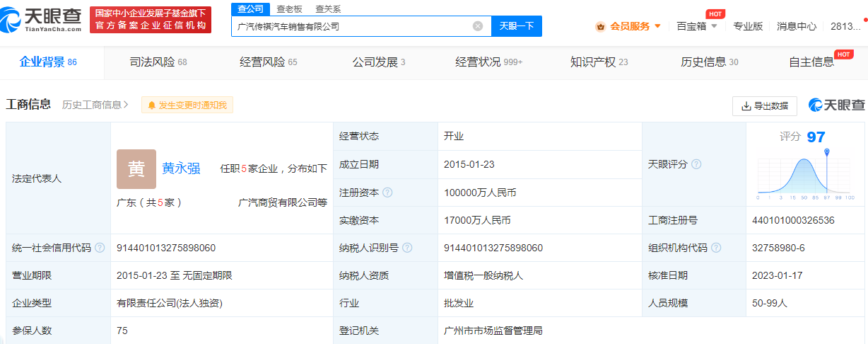Click the organization code 32758980-6

coord(779,248)
